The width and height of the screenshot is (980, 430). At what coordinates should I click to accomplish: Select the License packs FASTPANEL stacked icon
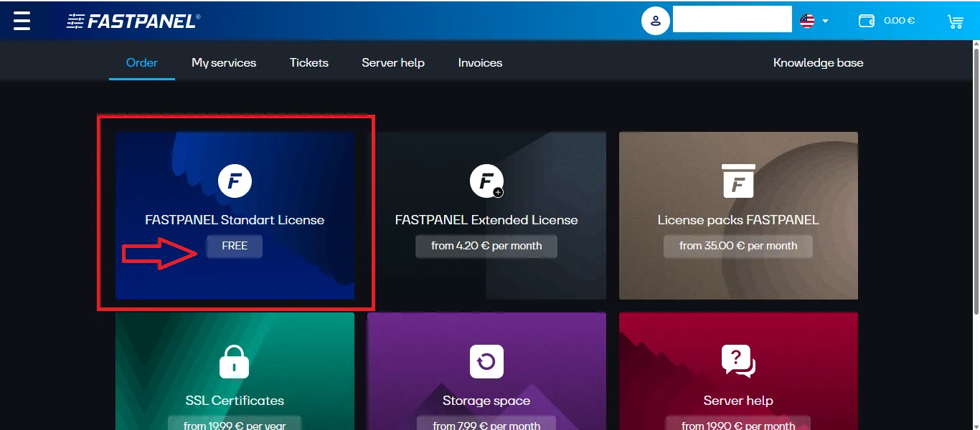(x=738, y=181)
